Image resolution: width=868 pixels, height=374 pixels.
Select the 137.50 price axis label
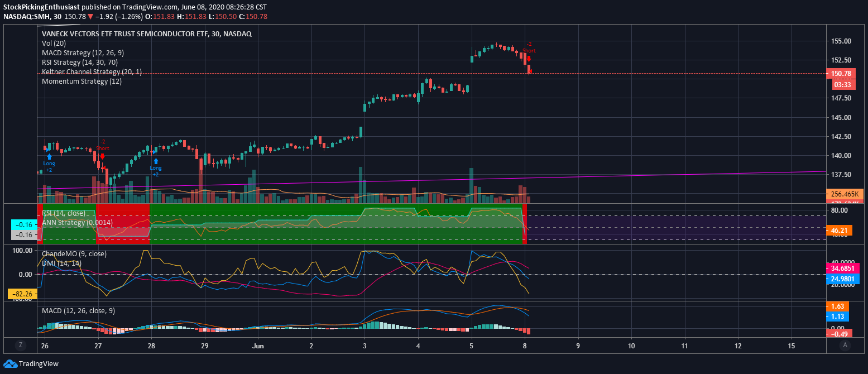[840, 175]
